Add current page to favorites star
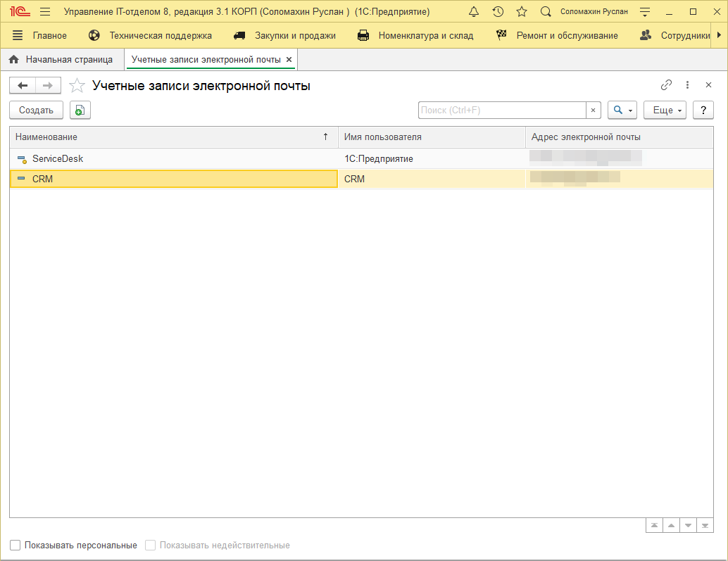The height and width of the screenshot is (561, 728). click(x=77, y=86)
